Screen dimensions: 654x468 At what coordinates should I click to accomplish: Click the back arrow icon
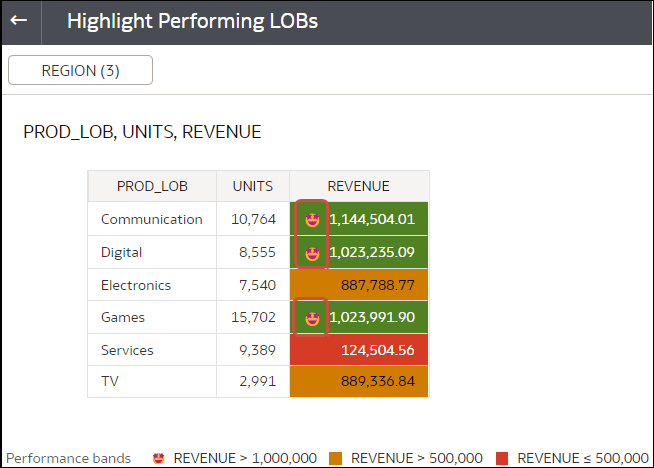19,21
